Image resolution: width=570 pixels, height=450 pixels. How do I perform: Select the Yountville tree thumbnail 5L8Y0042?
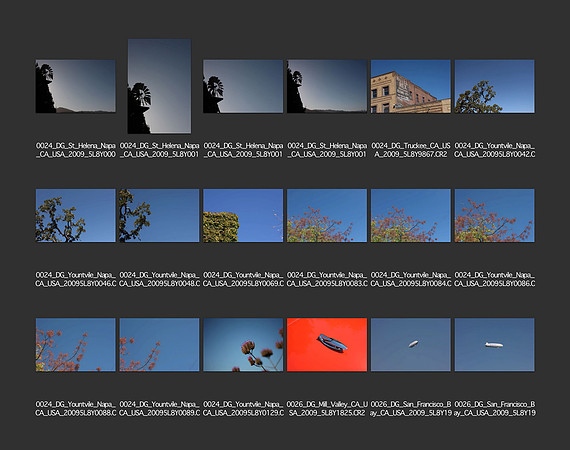point(494,86)
